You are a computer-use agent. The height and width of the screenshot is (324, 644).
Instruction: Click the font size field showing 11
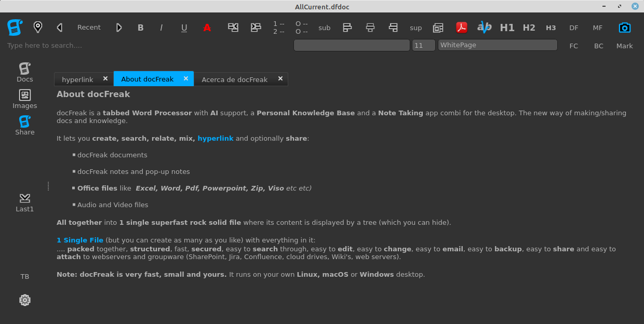pyautogui.click(x=424, y=45)
